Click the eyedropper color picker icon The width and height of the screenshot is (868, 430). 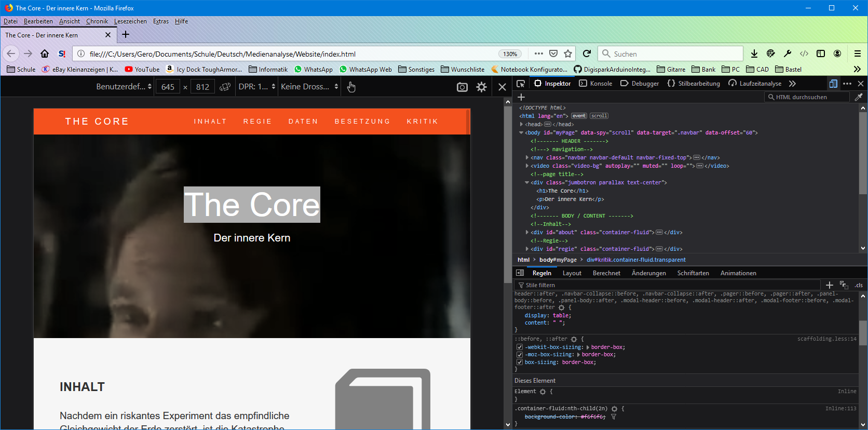(859, 97)
